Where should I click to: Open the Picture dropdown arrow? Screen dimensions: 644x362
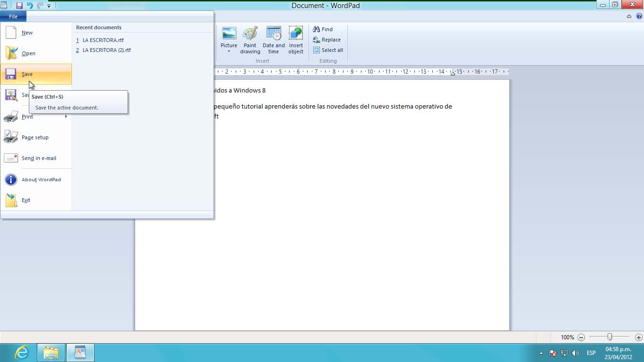229,51
